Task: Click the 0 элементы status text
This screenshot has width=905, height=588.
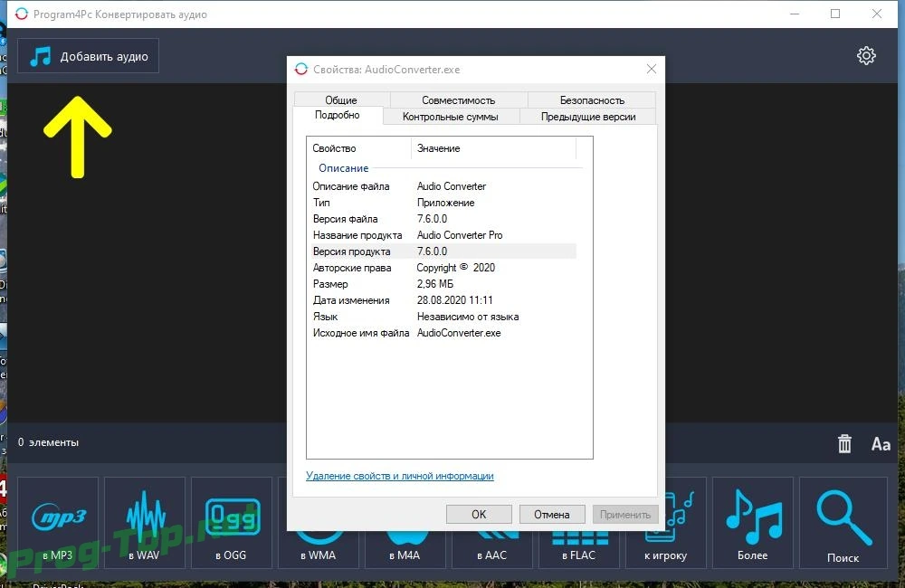Action: pyautogui.click(x=49, y=442)
